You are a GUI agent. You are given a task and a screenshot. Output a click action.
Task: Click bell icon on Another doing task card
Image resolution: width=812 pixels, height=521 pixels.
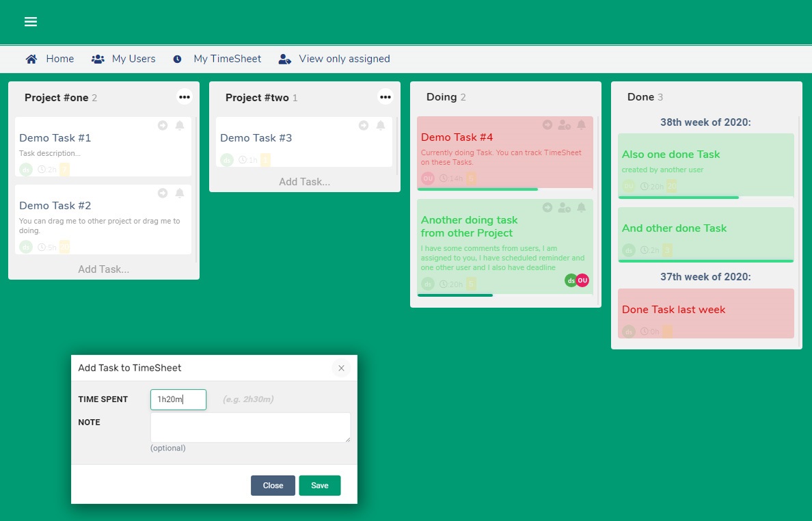582,208
